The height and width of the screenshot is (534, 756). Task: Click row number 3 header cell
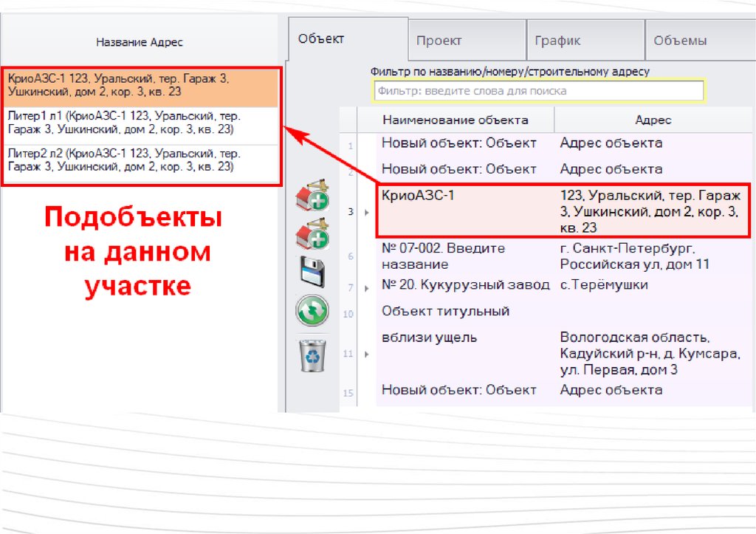pyautogui.click(x=351, y=212)
